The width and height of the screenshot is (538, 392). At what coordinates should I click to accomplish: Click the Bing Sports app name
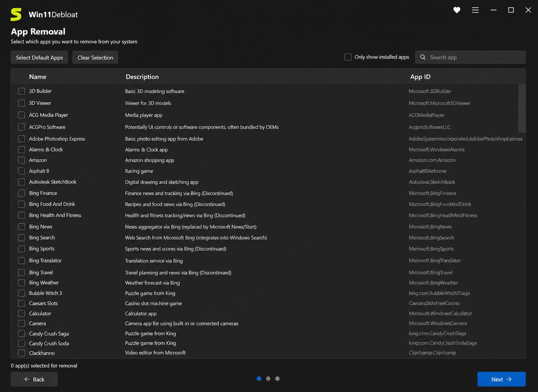tap(41, 249)
